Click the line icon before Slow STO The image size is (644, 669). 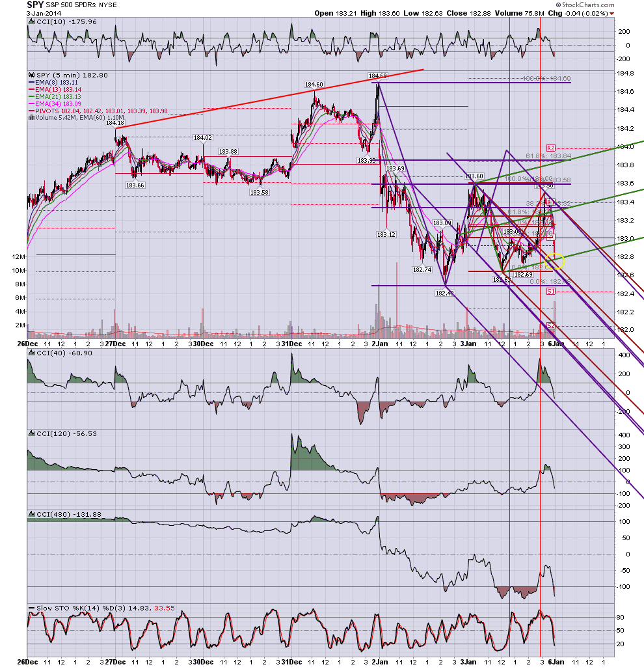pyautogui.click(x=32, y=608)
